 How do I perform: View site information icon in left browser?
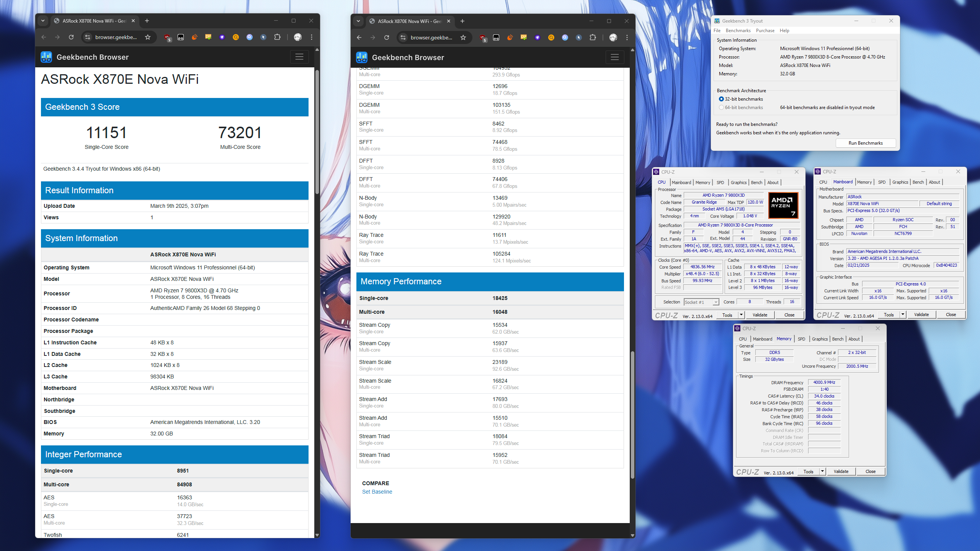pyautogui.click(x=88, y=37)
